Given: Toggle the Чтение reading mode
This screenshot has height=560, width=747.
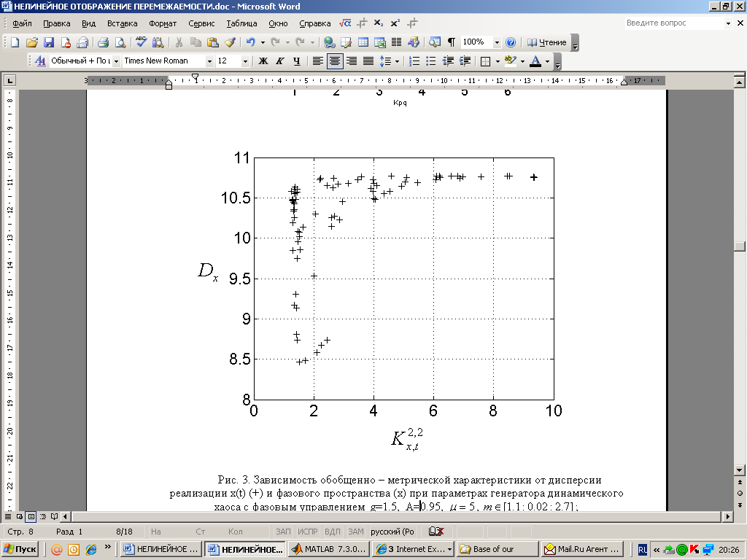Looking at the screenshot, I should (546, 42).
